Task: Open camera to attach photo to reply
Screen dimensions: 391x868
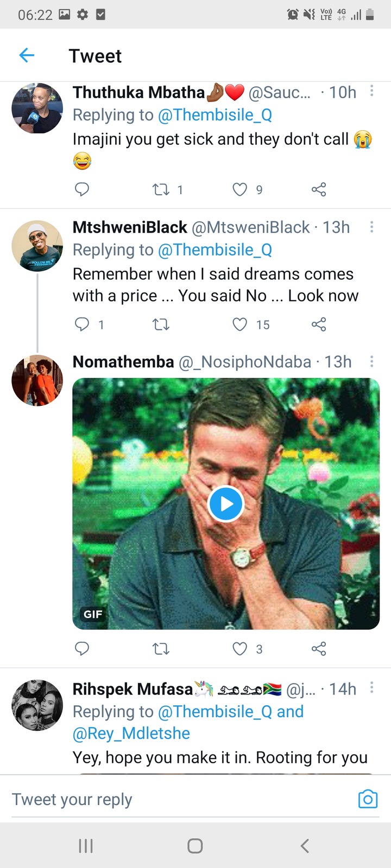Action: [368, 799]
